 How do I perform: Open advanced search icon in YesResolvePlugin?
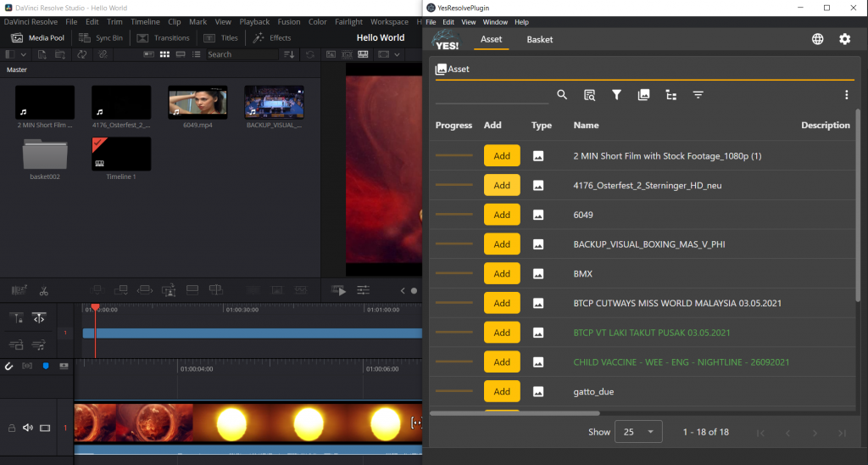(x=590, y=95)
